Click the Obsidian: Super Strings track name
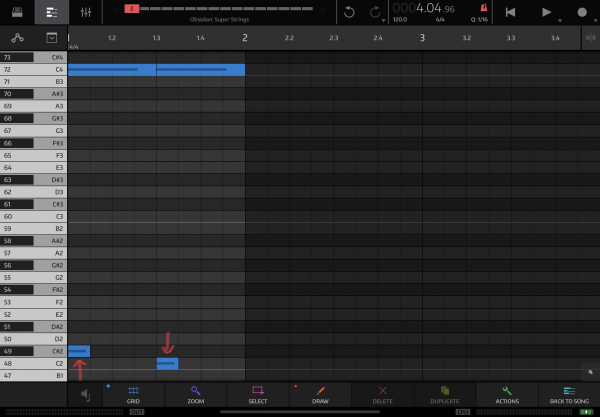600x417 pixels. (x=219, y=20)
